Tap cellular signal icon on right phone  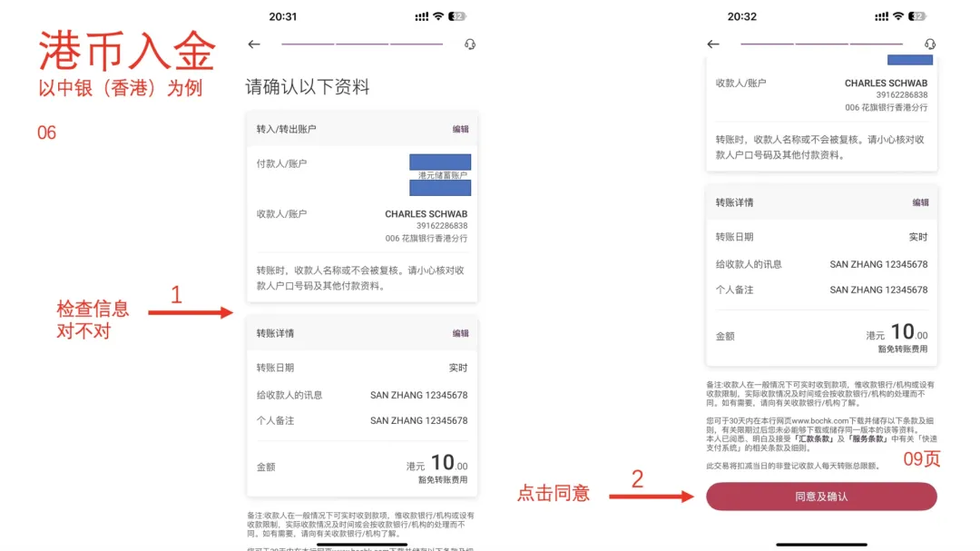pos(881,16)
